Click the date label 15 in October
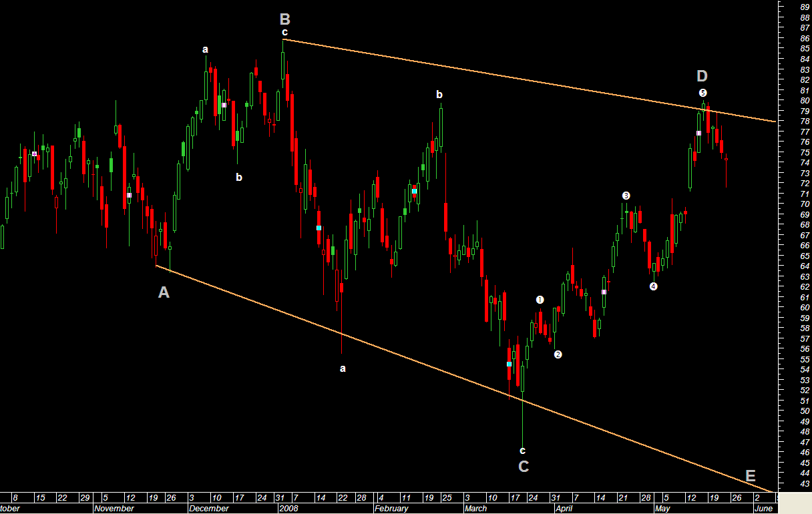Viewport: 812px width, 514px height. click(x=40, y=498)
